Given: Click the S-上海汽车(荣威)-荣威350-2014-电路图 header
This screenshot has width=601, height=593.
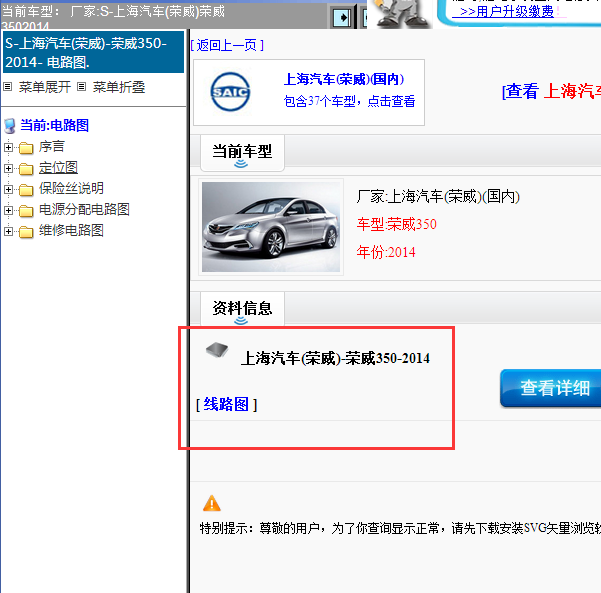Looking at the screenshot, I should [94, 53].
